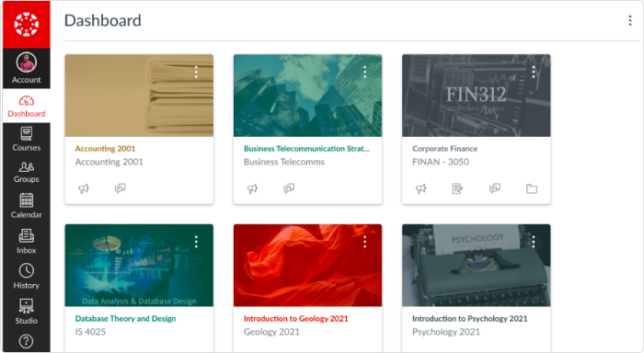Screen dimensions: 644x353
Task: View Business Telecomms discussions icon
Action: 289,188
